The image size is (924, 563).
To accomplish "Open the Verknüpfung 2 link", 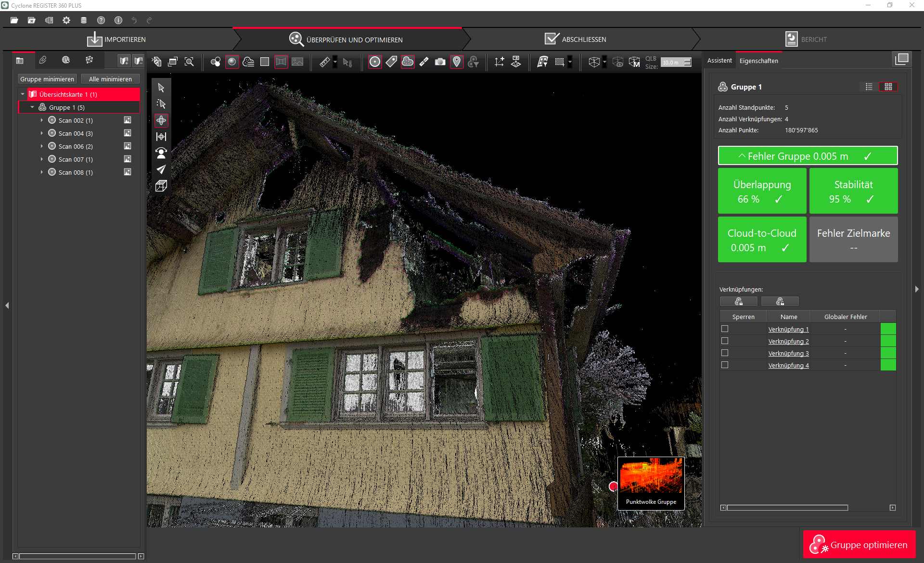I will 788,341.
